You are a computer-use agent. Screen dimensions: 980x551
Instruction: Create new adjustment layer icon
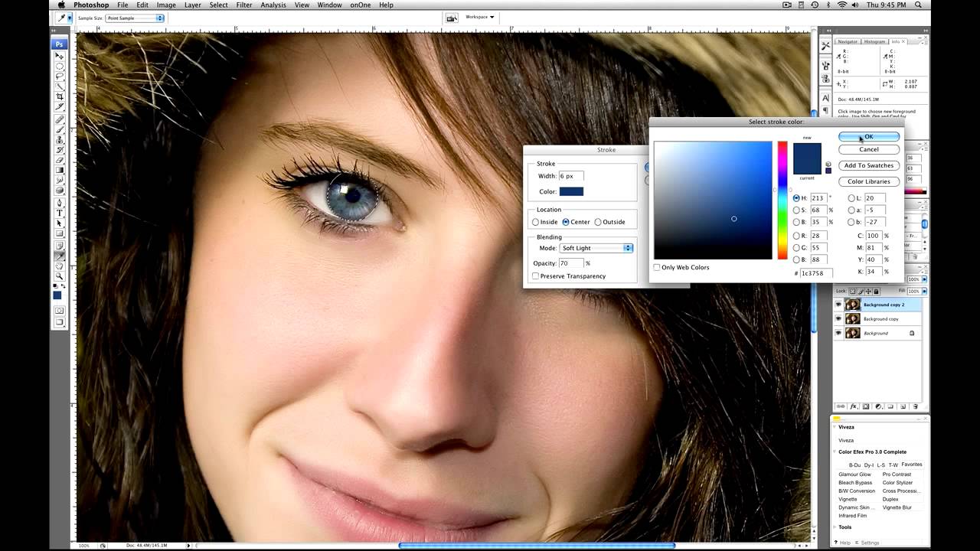point(878,406)
